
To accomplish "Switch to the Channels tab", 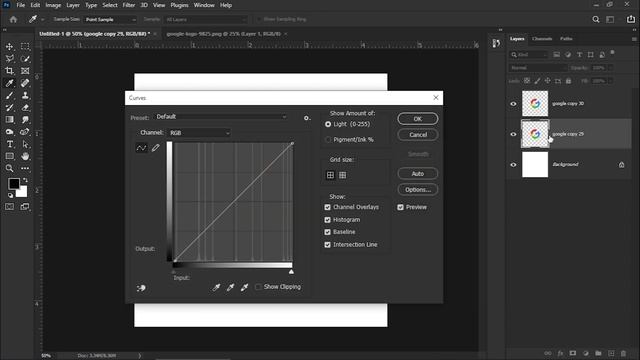I will (542, 39).
